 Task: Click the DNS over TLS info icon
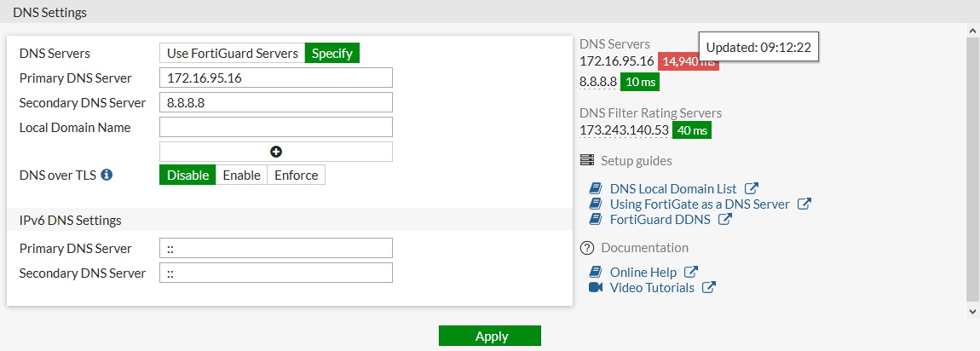[x=107, y=175]
